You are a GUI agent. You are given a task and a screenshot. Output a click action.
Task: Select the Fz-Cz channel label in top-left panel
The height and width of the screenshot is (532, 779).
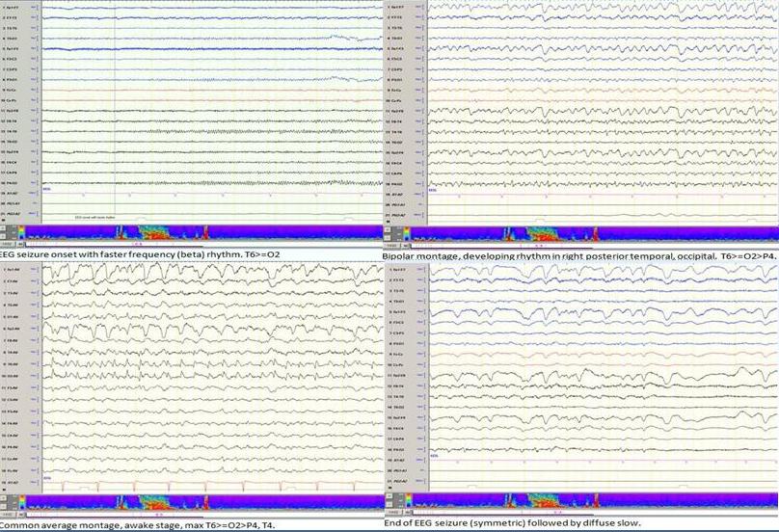(12, 89)
